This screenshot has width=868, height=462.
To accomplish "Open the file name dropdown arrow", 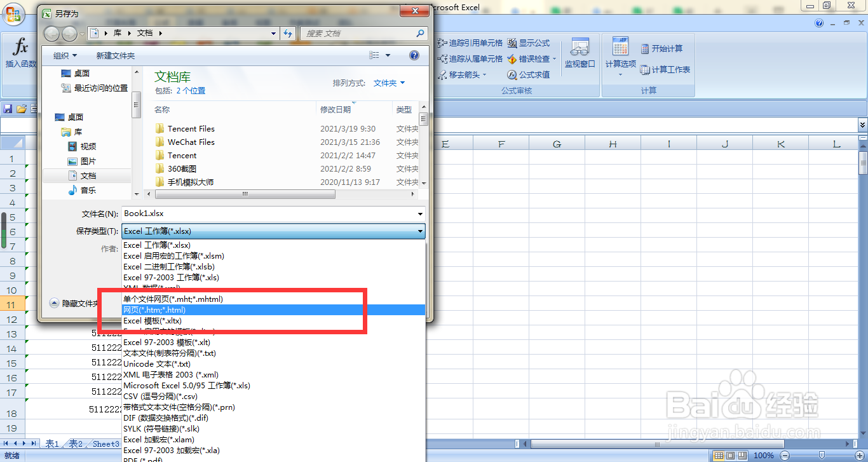I will point(420,214).
